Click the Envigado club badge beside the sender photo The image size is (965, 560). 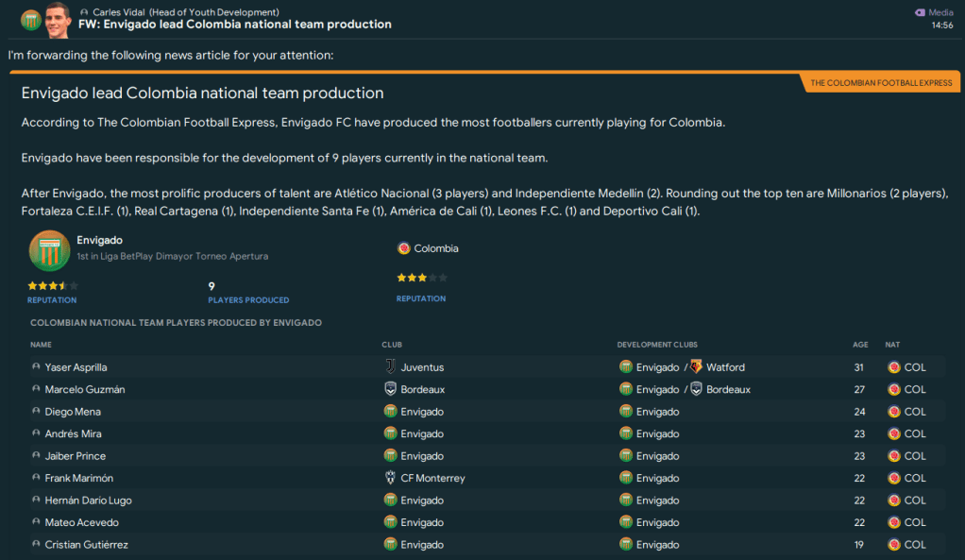(x=30, y=20)
